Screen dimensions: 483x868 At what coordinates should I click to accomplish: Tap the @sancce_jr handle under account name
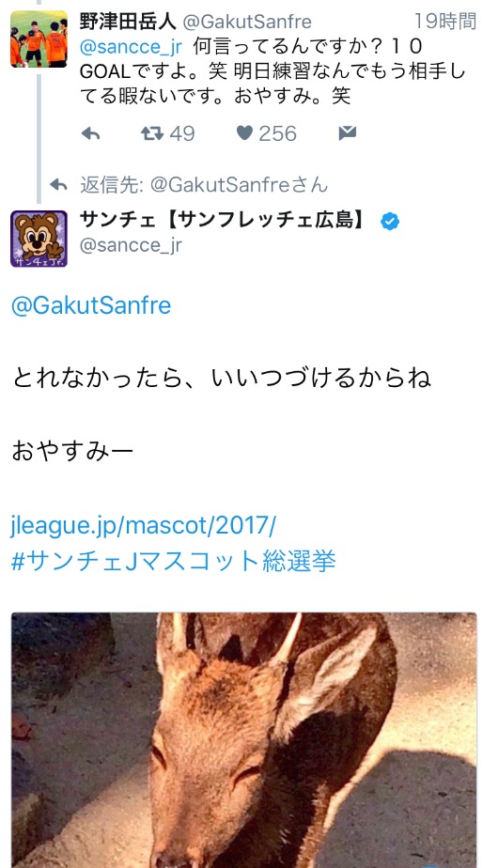point(131,244)
